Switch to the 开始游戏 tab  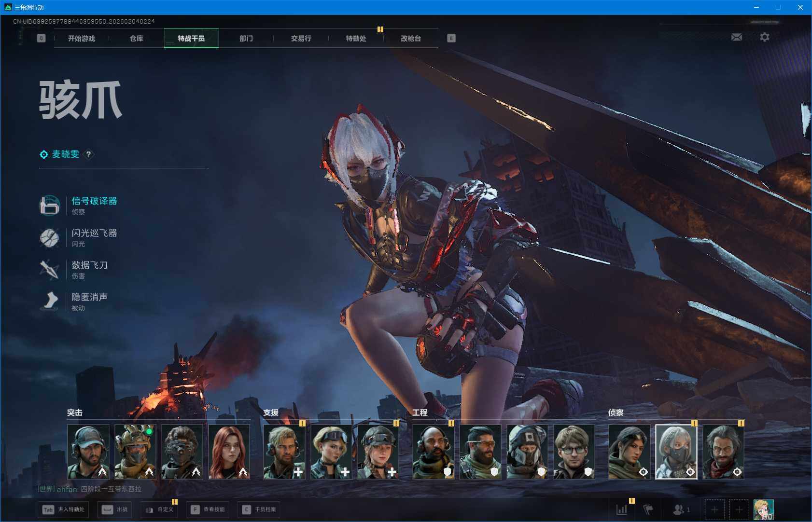(82, 38)
